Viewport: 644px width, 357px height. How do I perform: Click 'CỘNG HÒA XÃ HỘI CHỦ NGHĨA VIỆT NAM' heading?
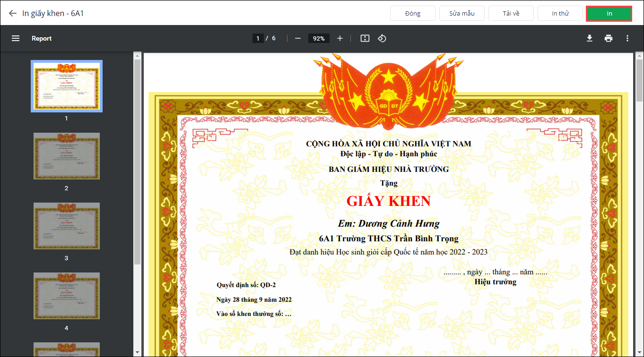click(389, 144)
